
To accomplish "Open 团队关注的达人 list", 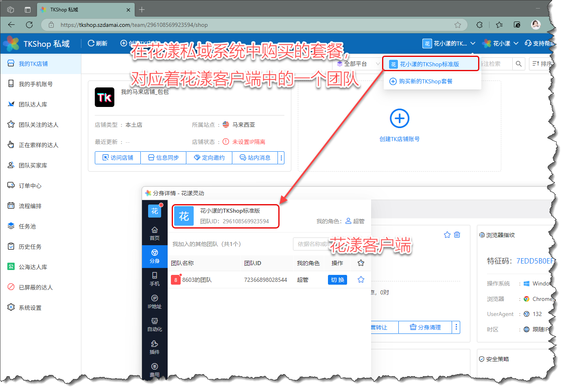I will [40, 125].
